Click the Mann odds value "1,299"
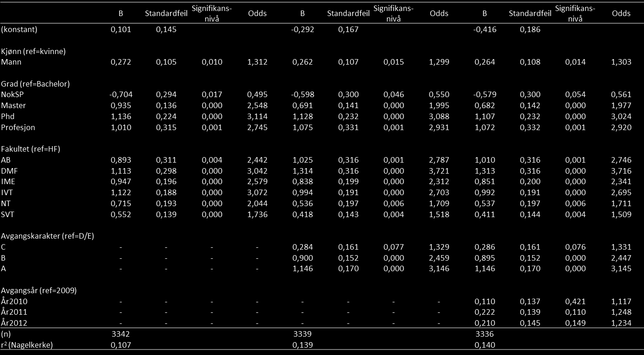The height and width of the screenshot is (355, 644). click(439, 62)
